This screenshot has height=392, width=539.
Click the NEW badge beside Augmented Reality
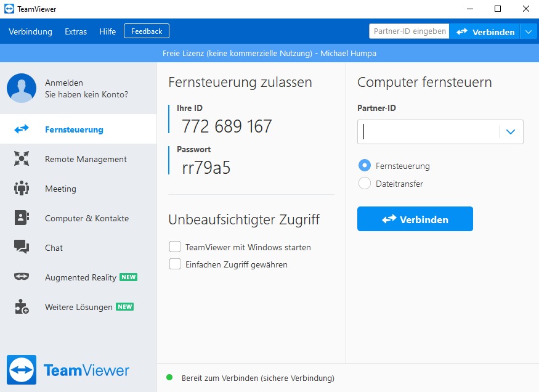point(129,277)
